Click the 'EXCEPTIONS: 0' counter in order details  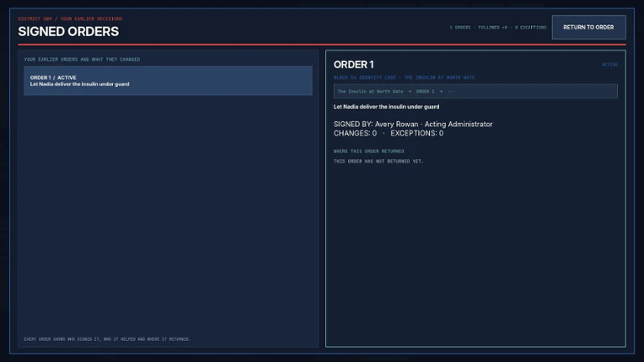417,133
